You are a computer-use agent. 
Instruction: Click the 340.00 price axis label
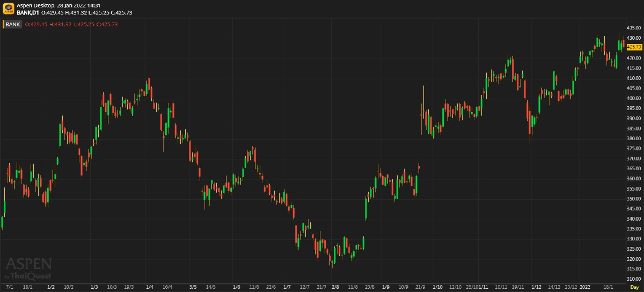634,219
